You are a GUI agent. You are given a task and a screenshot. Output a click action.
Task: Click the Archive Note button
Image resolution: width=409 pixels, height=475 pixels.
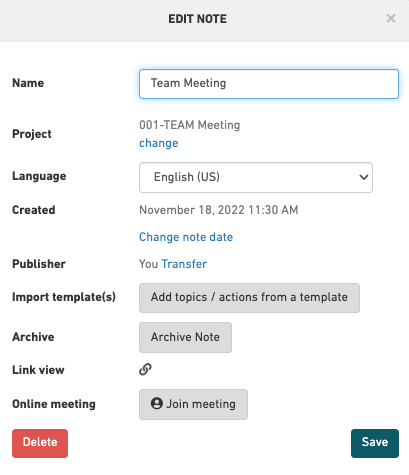185,337
